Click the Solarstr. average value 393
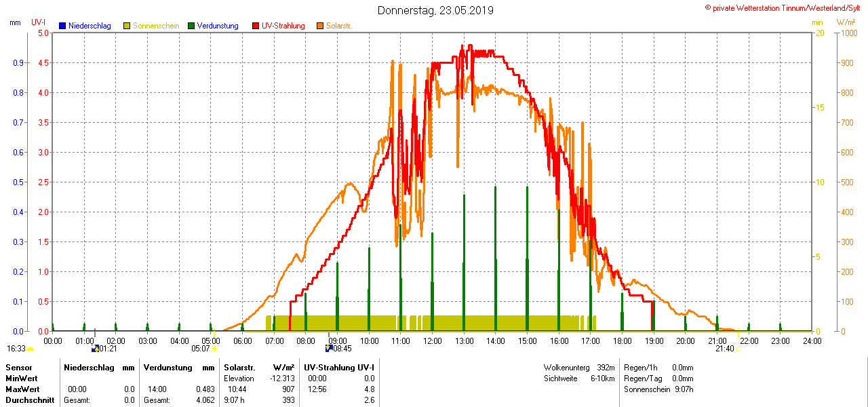Viewport: 868px width, 407px height. [288, 400]
